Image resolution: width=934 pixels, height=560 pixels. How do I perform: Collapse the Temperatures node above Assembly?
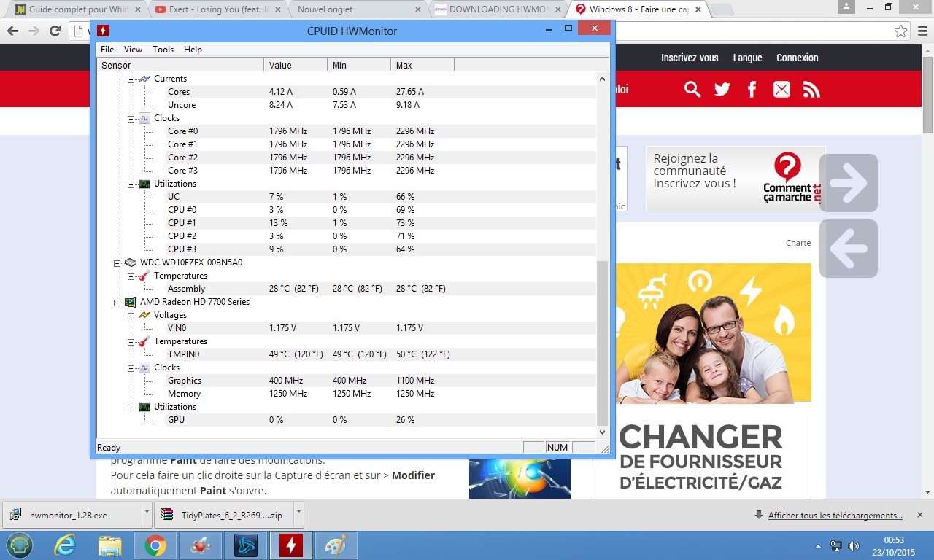click(131, 276)
